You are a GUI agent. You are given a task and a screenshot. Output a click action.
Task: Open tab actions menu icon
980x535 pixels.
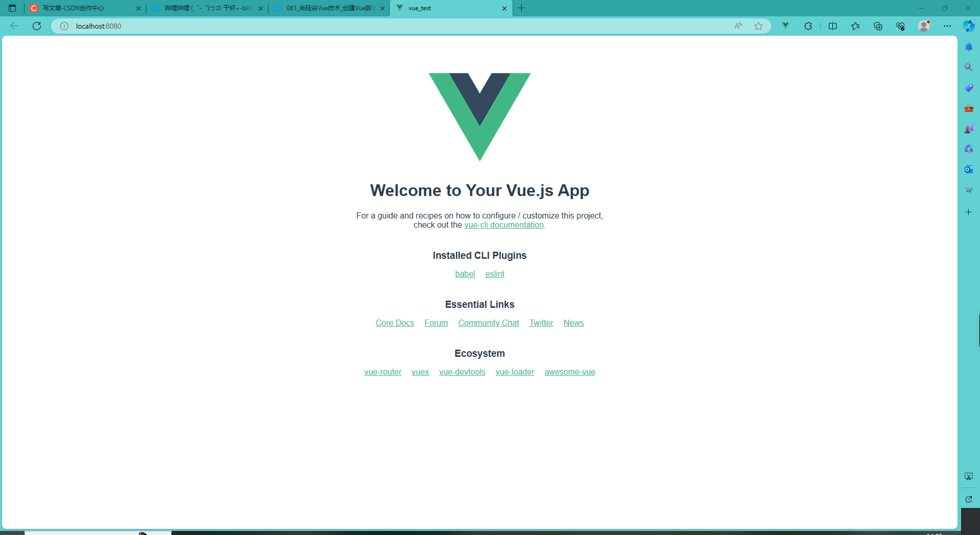(12, 8)
